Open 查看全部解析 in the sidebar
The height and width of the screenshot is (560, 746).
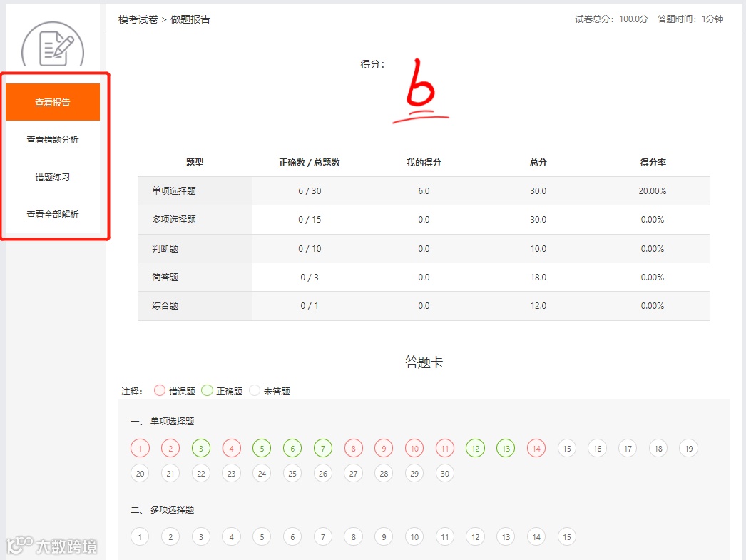53,214
